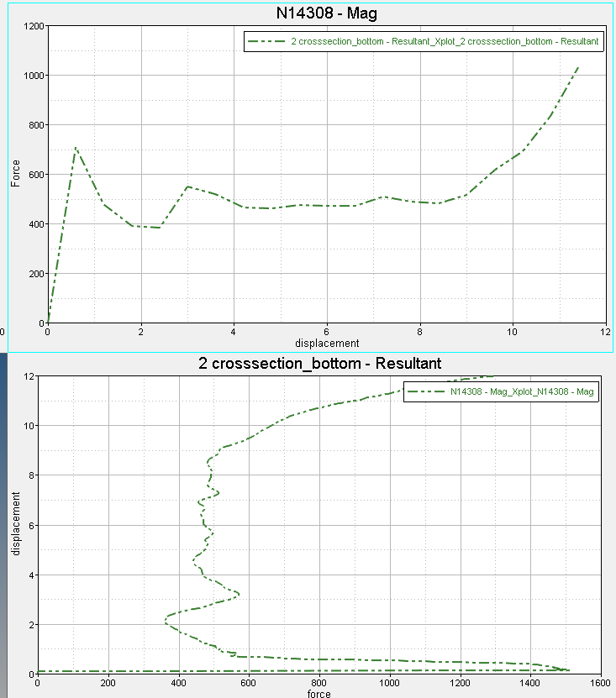The height and width of the screenshot is (698, 616).
Task: Click the 'Force' vertical axis label in top plot
Action: click(x=15, y=173)
